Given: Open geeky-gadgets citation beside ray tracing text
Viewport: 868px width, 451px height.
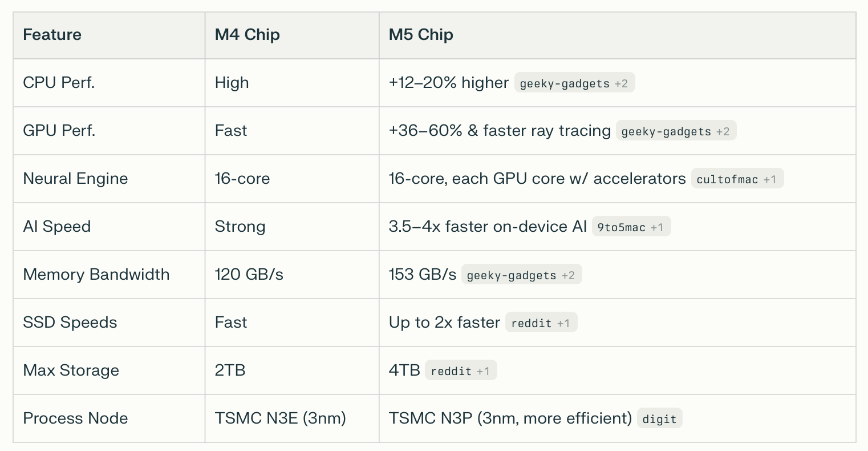Looking at the screenshot, I should (x=676, y=131).
